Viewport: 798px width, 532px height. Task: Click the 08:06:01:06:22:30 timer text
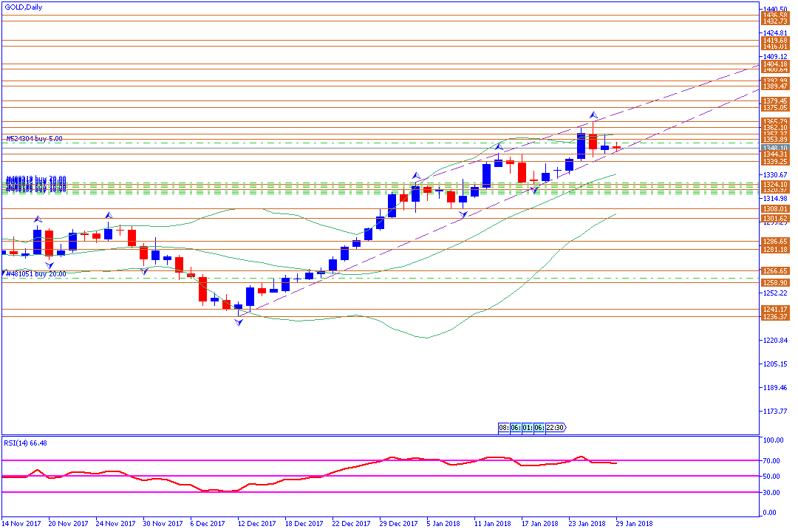point(532,427)
